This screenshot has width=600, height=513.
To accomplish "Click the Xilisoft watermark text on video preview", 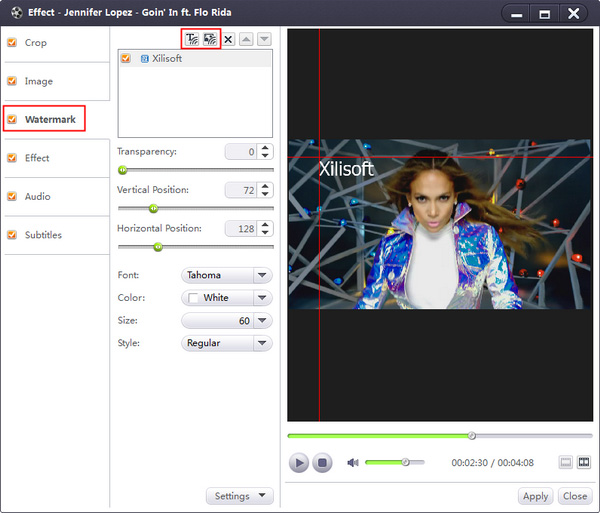I will coord(346,169).
